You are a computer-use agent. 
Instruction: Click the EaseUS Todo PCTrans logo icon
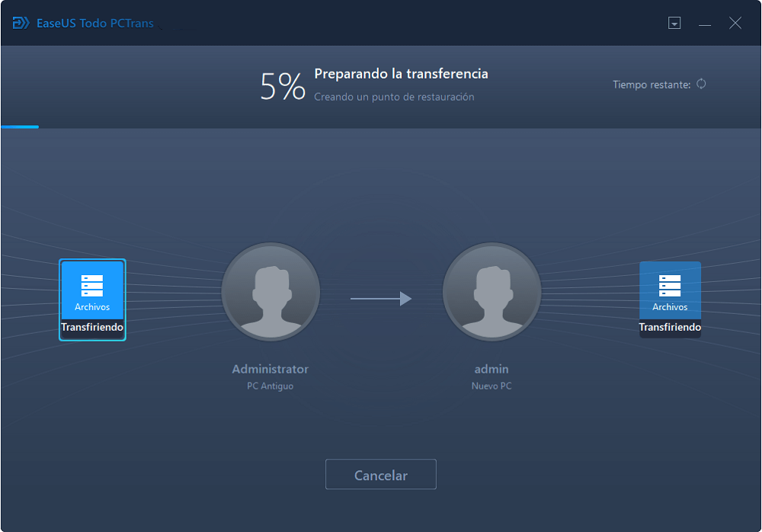[x=21, y=23]
